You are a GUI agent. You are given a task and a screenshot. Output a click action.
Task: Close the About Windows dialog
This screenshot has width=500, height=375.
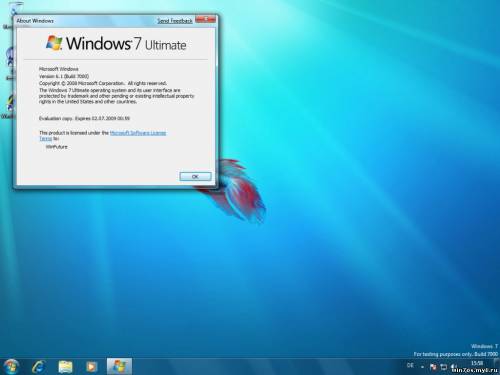(206, 19)
